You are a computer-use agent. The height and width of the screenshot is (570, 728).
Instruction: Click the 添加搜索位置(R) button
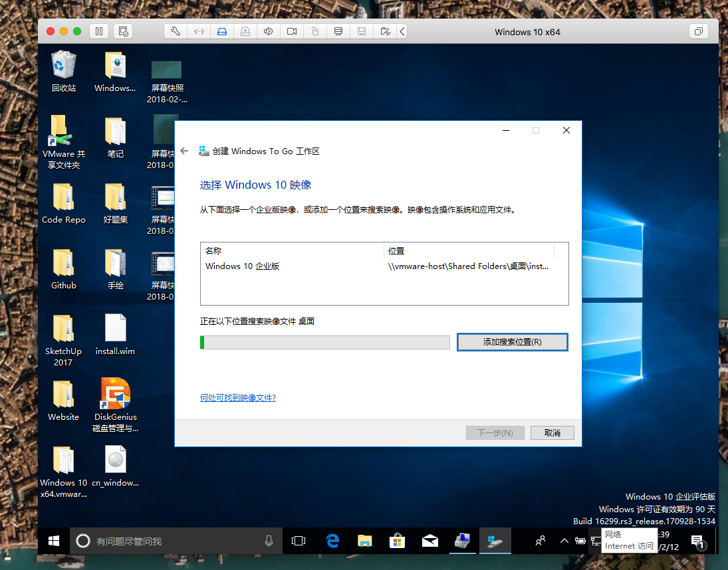512,342
